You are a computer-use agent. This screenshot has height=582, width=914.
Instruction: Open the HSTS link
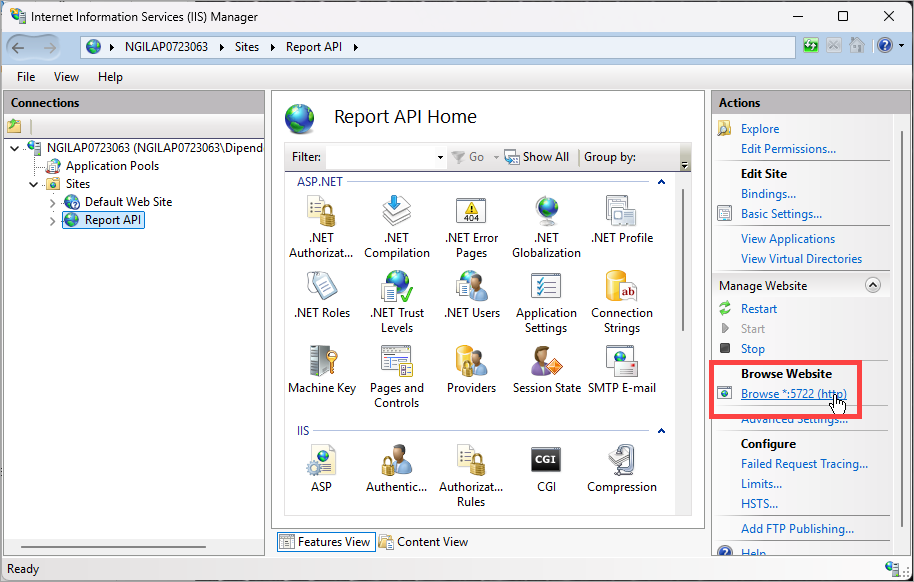759,503
